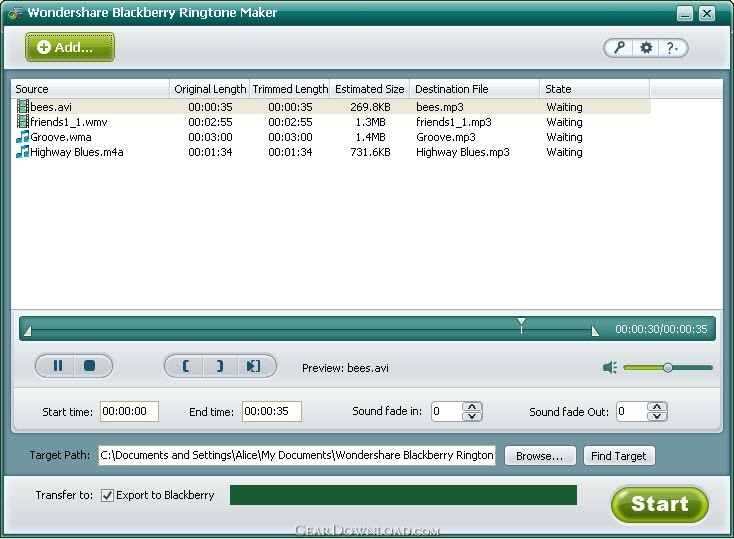Open the registration key icon
The width and height of the screenshot is (734, 539).
coord(619,48)
